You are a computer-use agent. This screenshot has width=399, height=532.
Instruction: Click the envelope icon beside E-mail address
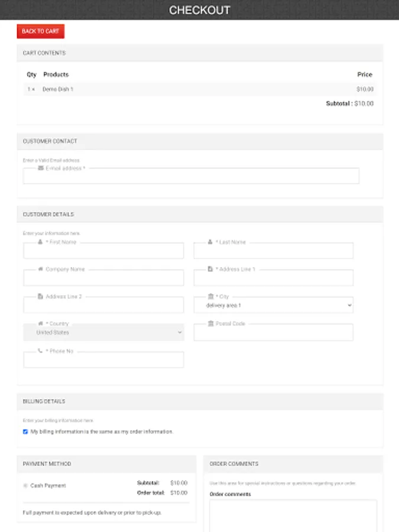click(40, 168)
